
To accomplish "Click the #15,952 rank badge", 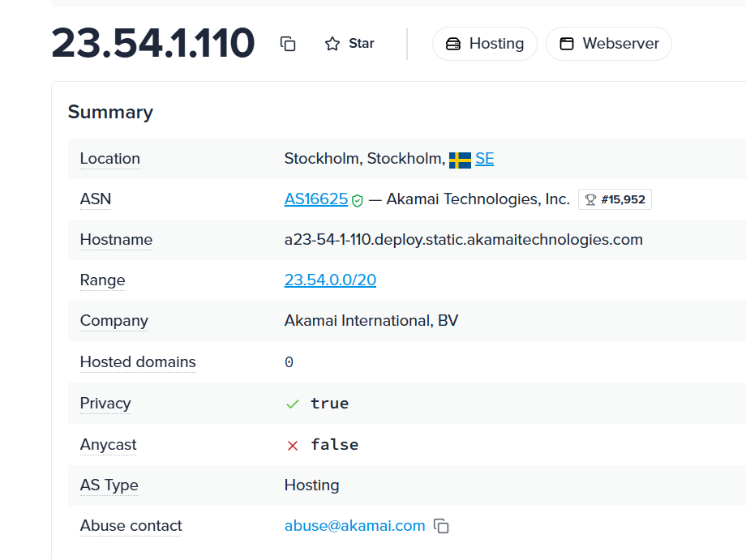I will coord(615,199).
